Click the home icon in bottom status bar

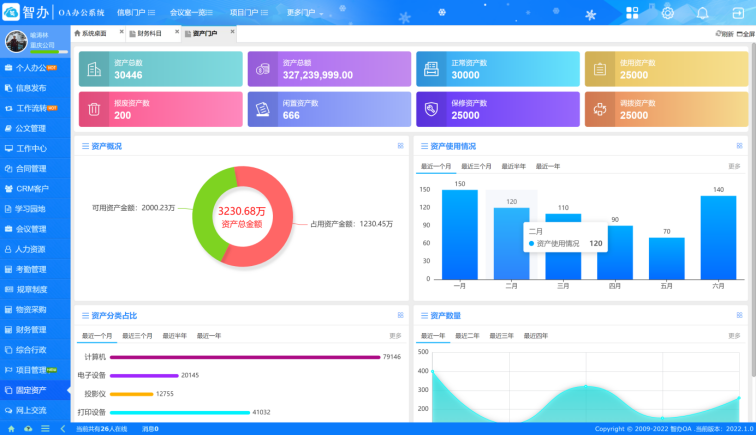coord(12,428)
